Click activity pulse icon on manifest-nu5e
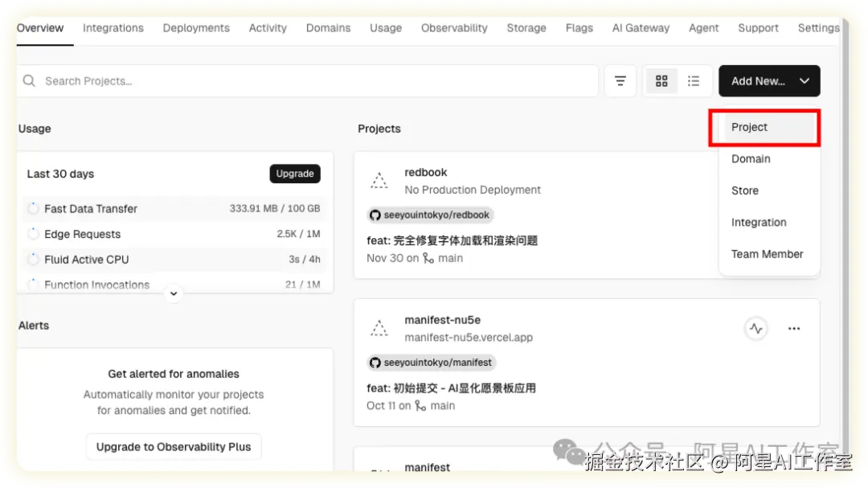This screenshot has width=868, height=488. pyautogui.click(x=756, y=329)
